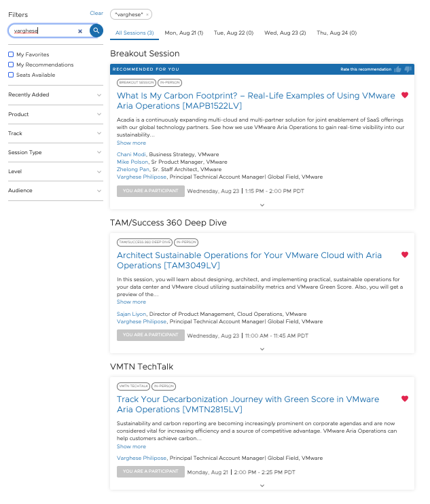Click the IN-PERSON badge on the VMTN TechTalk card
Screen dimensions: 430x504
coord(164,386)
